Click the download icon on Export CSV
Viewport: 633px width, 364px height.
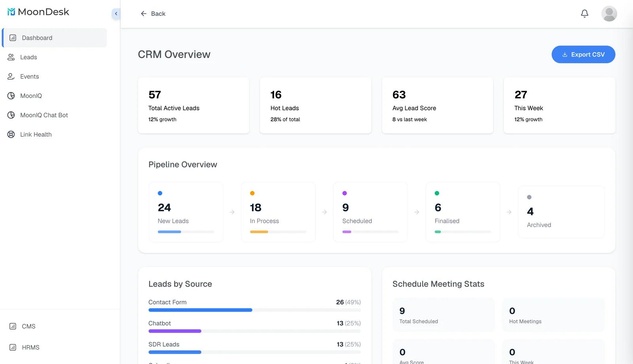(565, 55)
